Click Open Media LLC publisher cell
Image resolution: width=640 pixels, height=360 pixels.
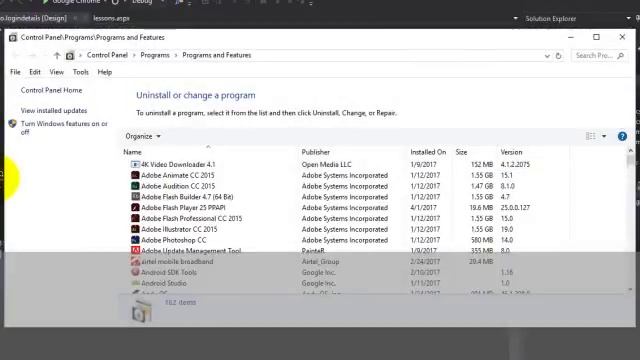327,164
